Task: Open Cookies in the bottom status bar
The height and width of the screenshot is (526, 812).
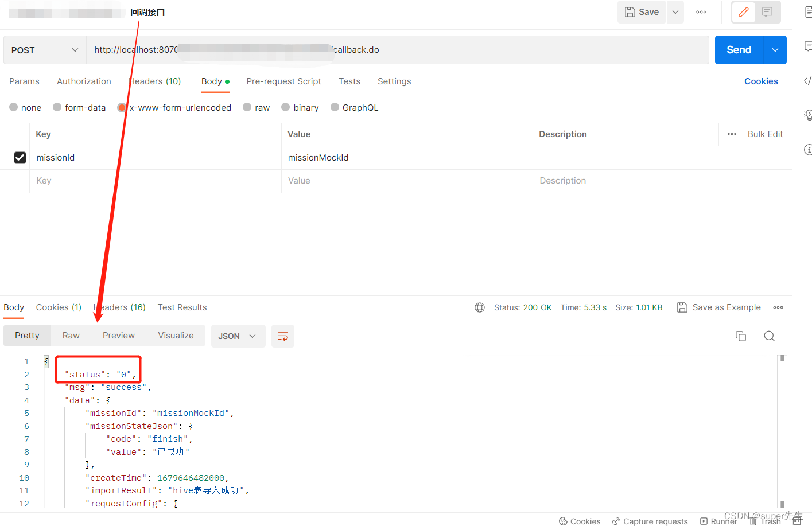Action: coord(580,521)
